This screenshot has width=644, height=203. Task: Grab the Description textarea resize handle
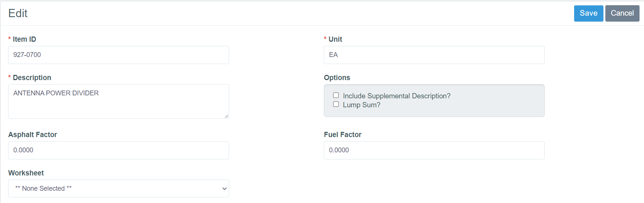point(226,116)
